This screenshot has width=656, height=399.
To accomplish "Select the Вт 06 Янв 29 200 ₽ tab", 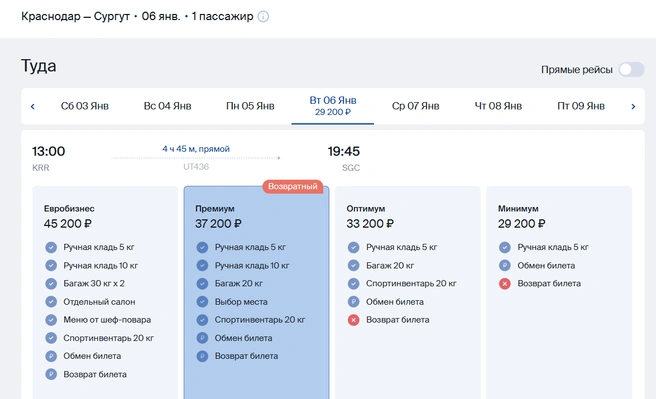I will coord(333,106).
